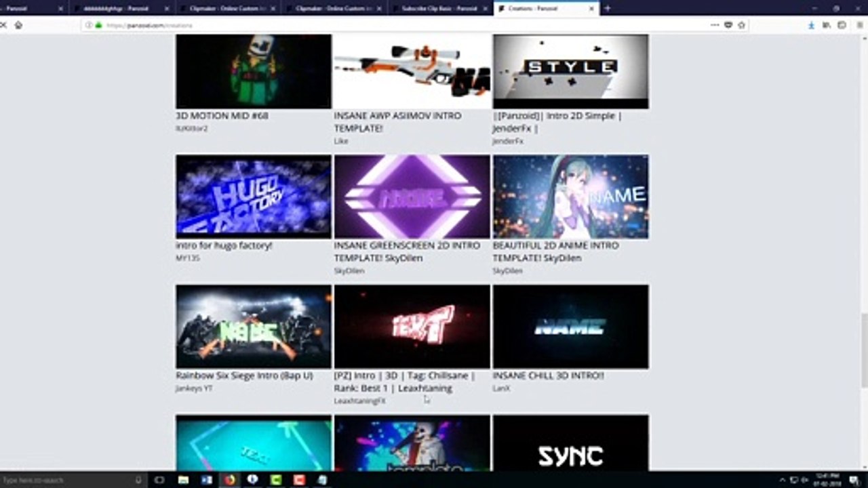Switch to the first Panzoid tab
The image size is (868, 488).
[33, 8]
